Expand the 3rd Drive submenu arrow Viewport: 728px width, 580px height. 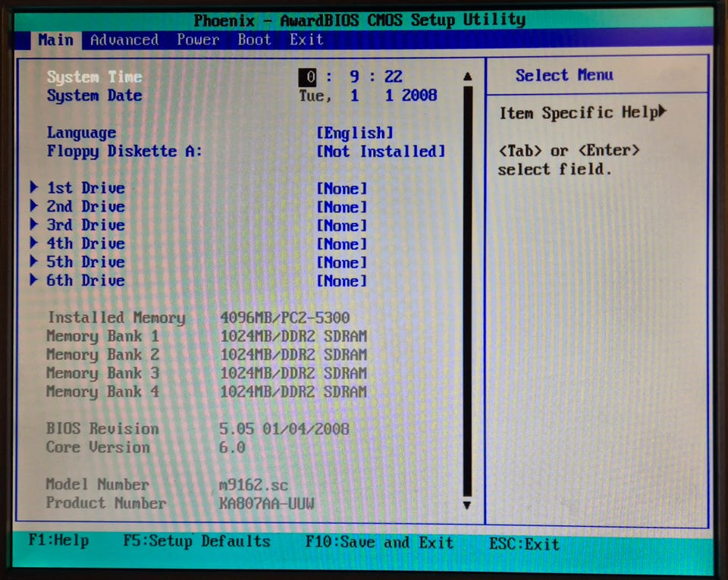pyautogui.click(x=34, y=224)
